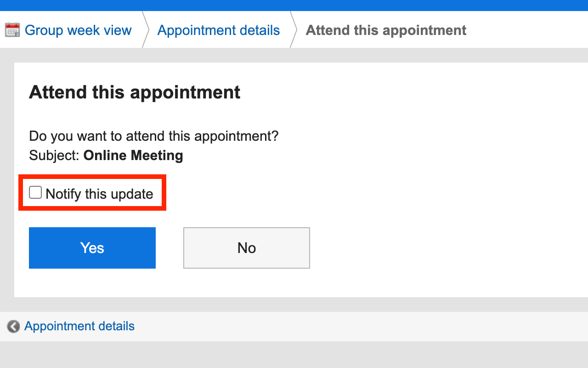Click the separator chevron after Group week view

(x=146, y=30)
